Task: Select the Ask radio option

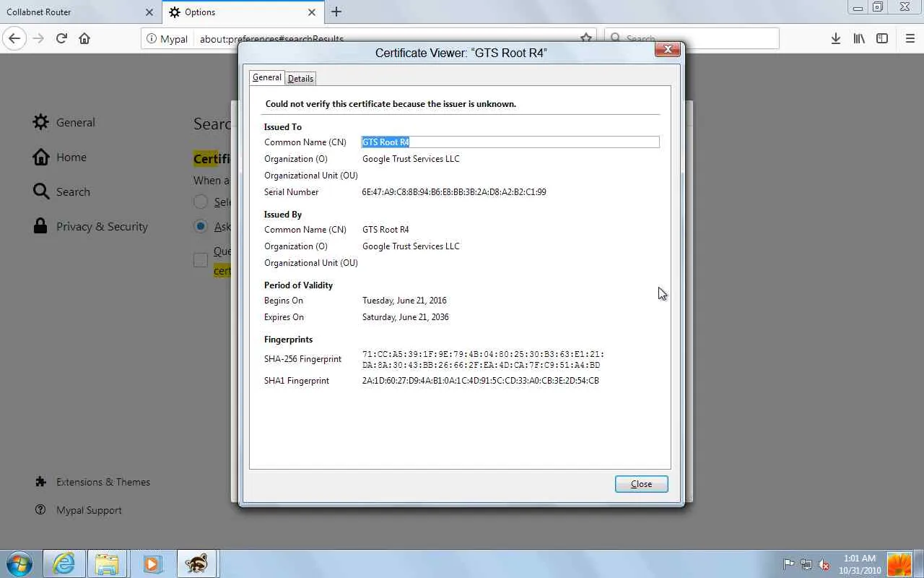Action: pyautogui.click(x=201, y=226)
